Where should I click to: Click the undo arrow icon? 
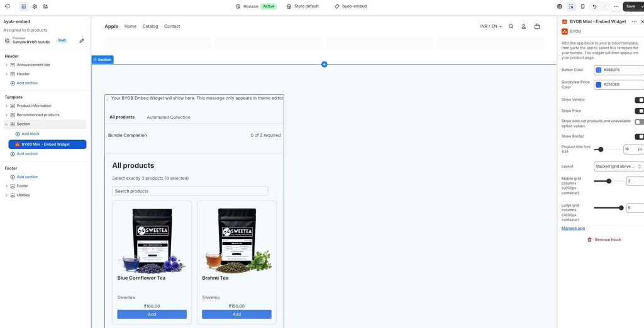[594, 6]
